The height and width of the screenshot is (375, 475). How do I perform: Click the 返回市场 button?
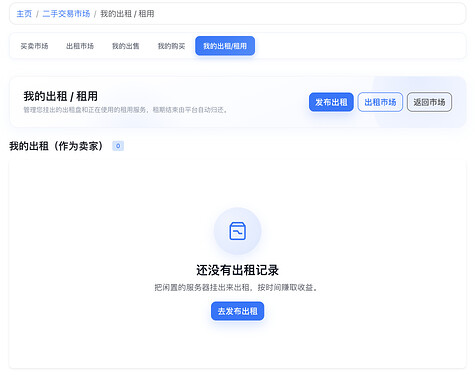(x=429, y=102)
